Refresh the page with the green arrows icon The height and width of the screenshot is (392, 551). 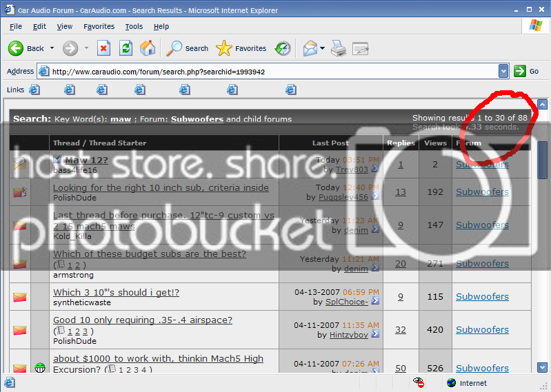[126, 48]
